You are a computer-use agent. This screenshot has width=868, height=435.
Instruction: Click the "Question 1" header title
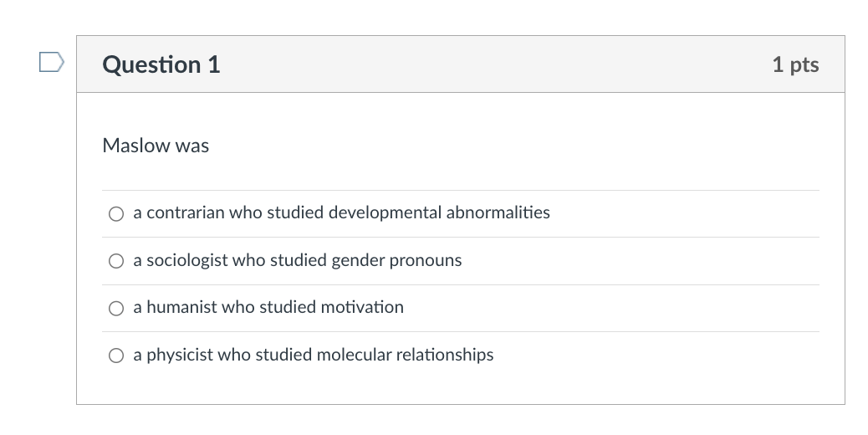tap(161, 64)
